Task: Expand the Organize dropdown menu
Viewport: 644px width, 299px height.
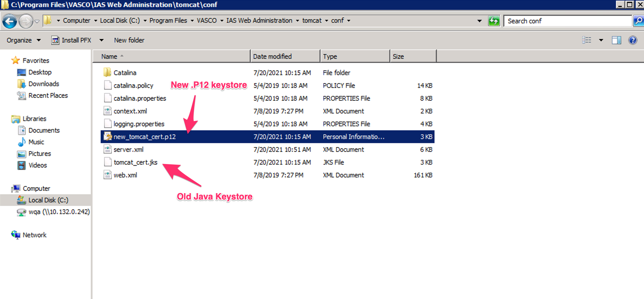Action: (x=24, y=40)
